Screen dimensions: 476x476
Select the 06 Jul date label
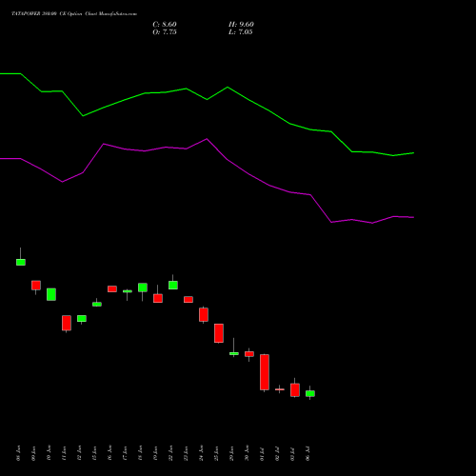[307, 453]
